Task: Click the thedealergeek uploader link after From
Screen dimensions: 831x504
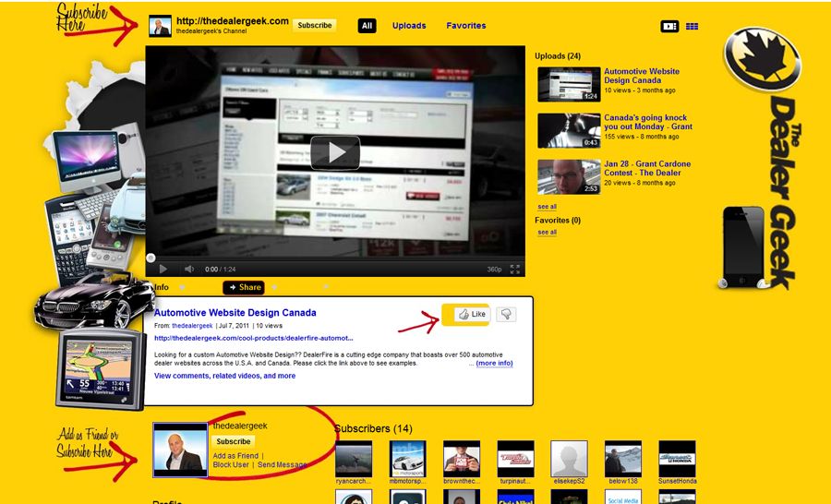Action: [192, 326]
